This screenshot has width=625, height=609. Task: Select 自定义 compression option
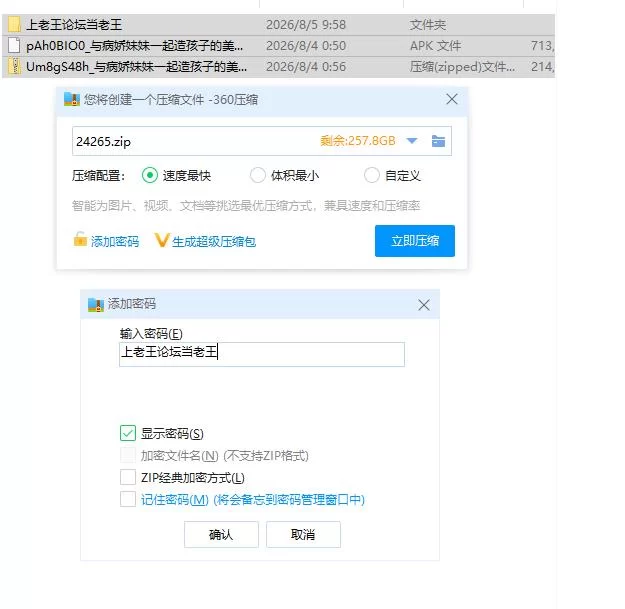pyautogui.click(x=371, y=175)
